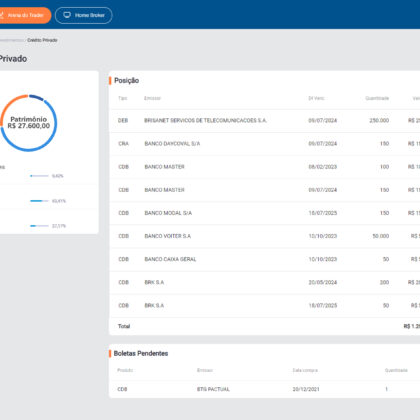Open BANCO MASTER row maturing 09/07/2024
Screen dimensions: 420x420
264,190
